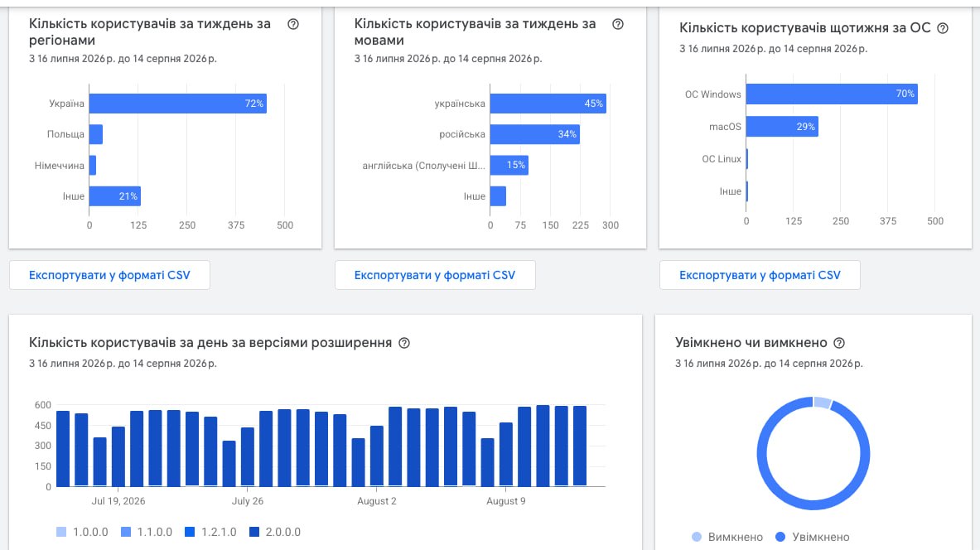980x550 pixels.
Task: Click help icon beside Увімкнено чи вимкнено
Action: [x=839, y=343]
